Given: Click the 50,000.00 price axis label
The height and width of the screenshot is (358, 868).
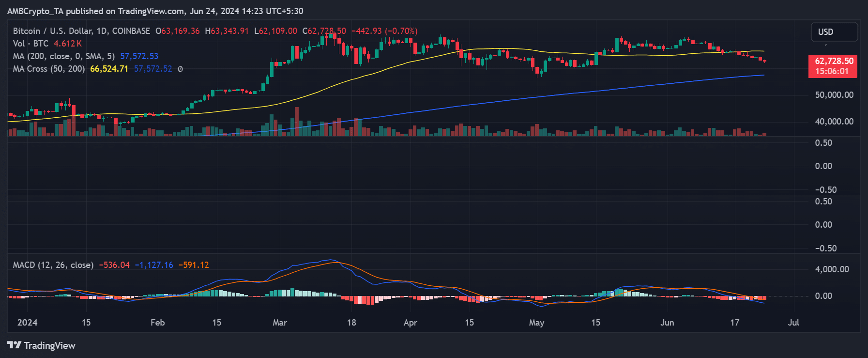Looking at the screenshot, I should (x=834, y=95).
